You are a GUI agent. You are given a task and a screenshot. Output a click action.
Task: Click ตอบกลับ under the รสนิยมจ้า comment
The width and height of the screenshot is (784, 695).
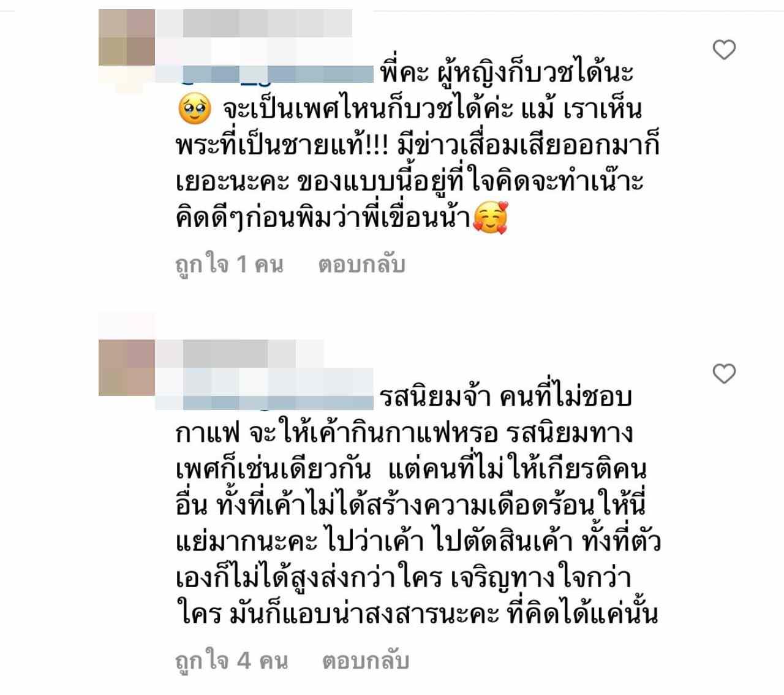(365, 661)
